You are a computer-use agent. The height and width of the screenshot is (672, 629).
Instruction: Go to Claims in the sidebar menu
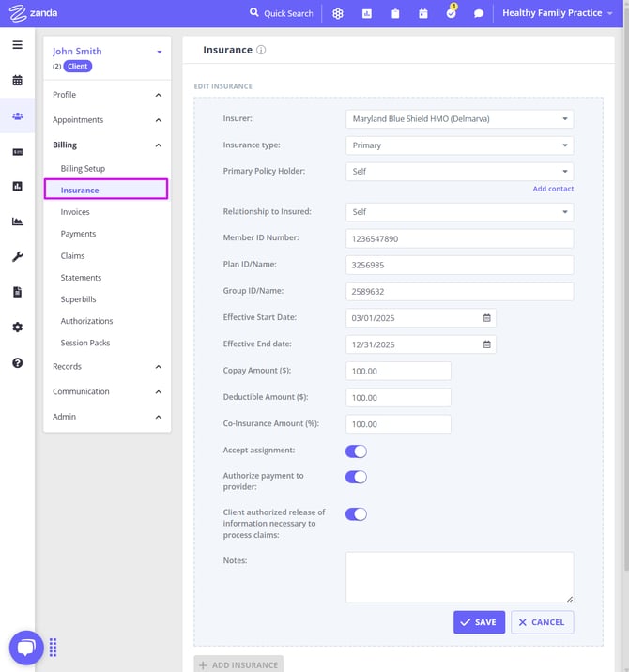72,255
